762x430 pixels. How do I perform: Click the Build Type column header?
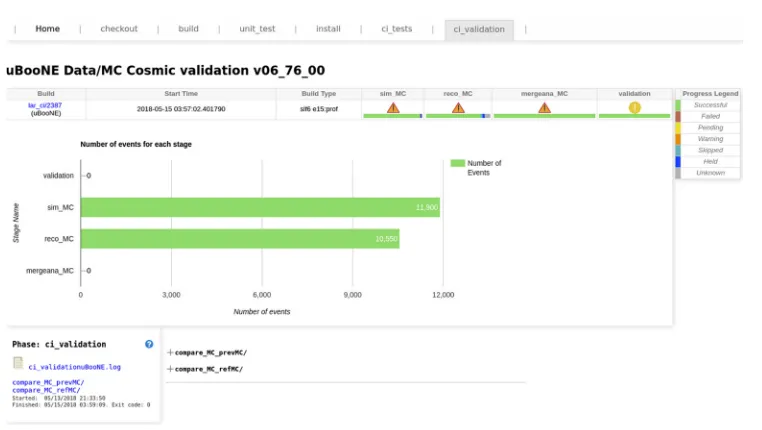(x=319, y=94)
